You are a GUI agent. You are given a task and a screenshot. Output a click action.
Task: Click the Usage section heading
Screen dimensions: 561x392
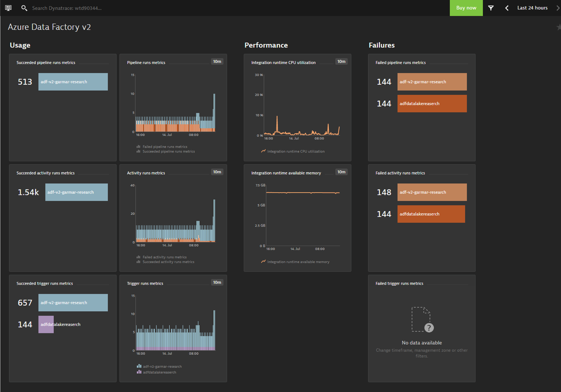(20, 45)
